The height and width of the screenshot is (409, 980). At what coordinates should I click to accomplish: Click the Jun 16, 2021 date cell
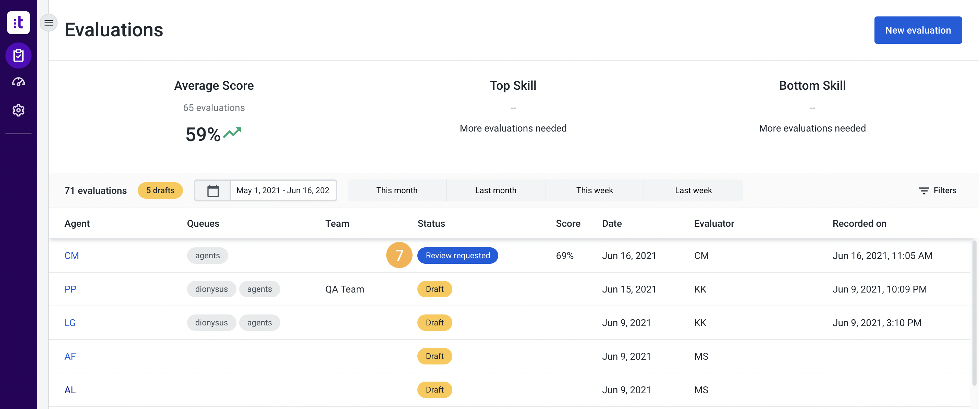coord(629,256)
